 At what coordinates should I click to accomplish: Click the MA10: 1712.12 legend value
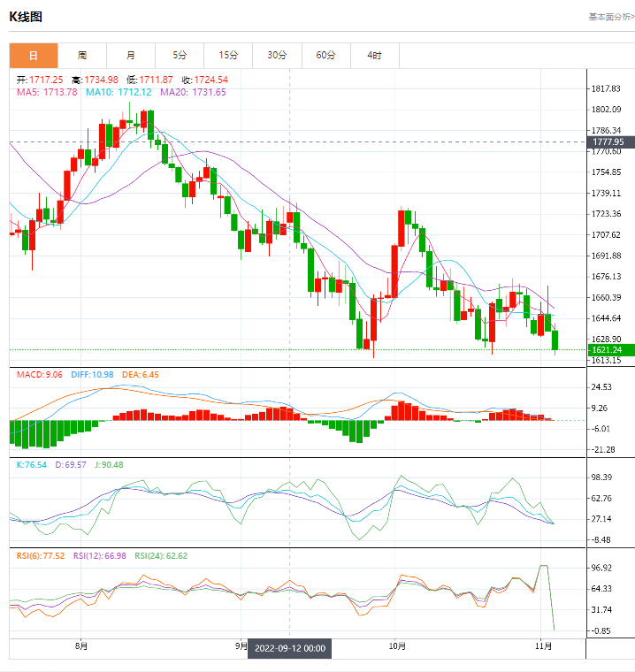click(119, 92)
